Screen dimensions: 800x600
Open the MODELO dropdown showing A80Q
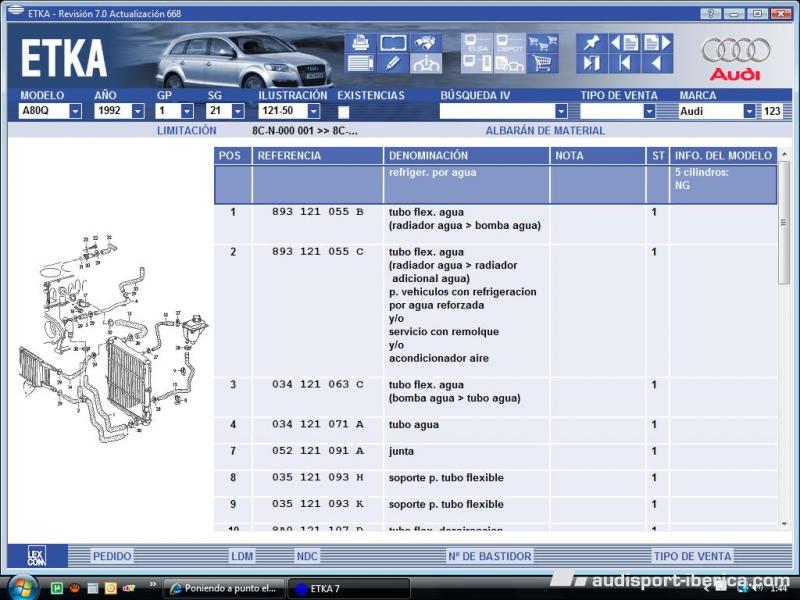point(75,111)
